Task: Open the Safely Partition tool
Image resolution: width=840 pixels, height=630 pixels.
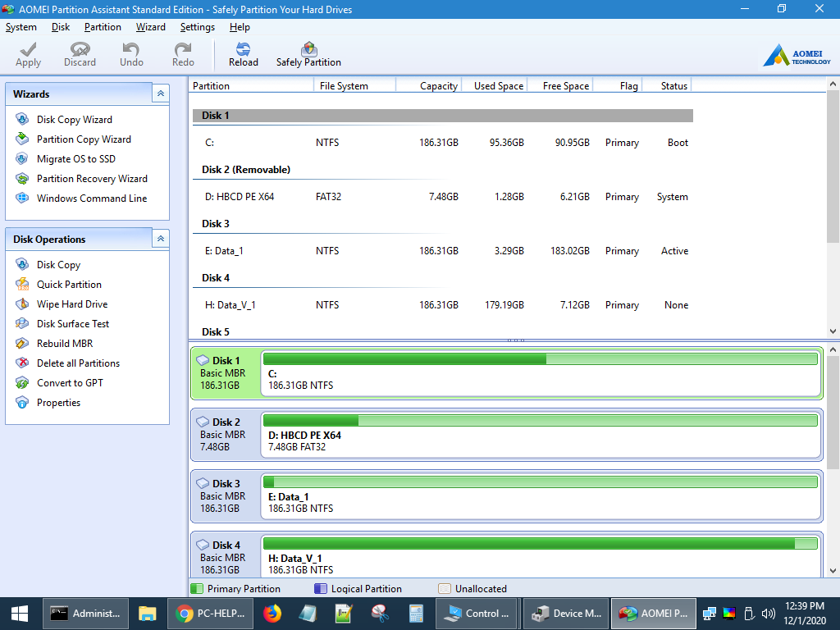Action: (308, 55)
